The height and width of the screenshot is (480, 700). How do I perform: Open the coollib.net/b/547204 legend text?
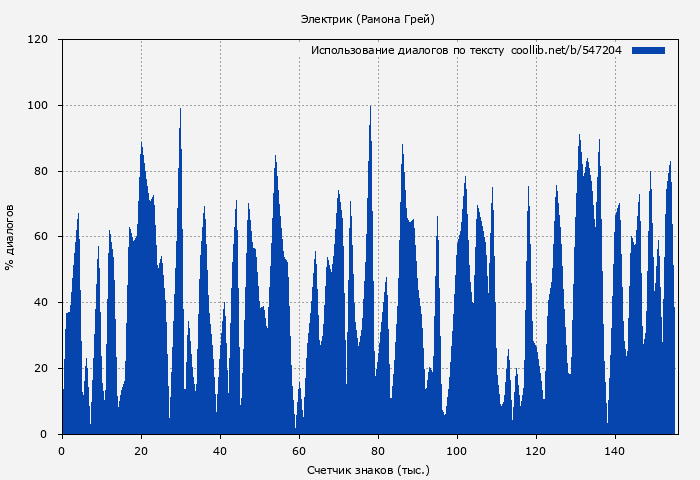tap(566, 50)
